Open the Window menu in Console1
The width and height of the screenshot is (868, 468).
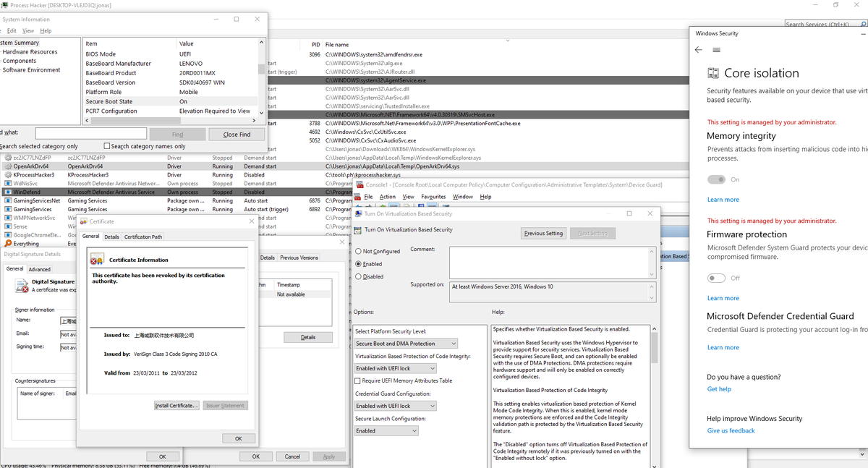pos(463,197)
